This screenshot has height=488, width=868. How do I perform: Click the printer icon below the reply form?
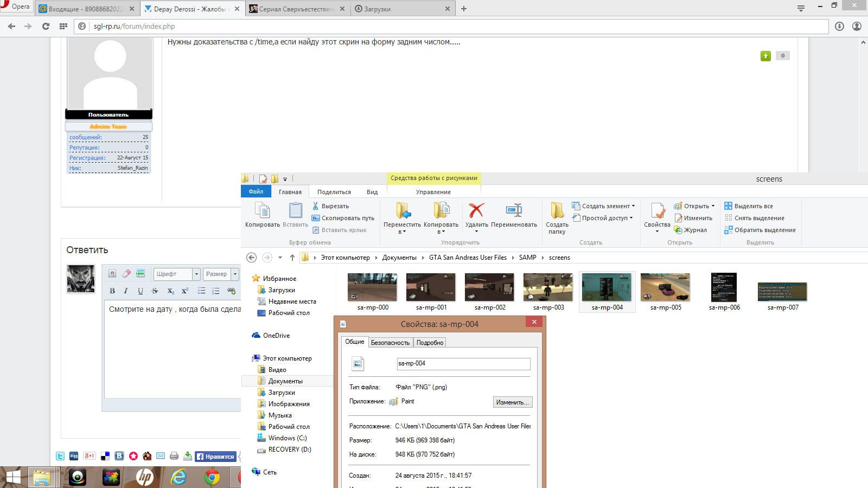pyautogui.click(x=174, y=456)
